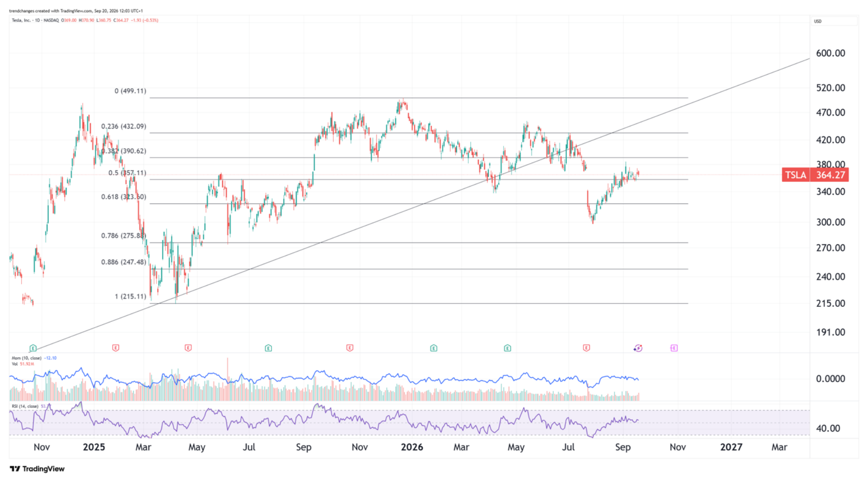The width and height of the screenshot is (868, 485).
Task: Click the TSLA 364.27 price tag
Action: click(815, 175)
